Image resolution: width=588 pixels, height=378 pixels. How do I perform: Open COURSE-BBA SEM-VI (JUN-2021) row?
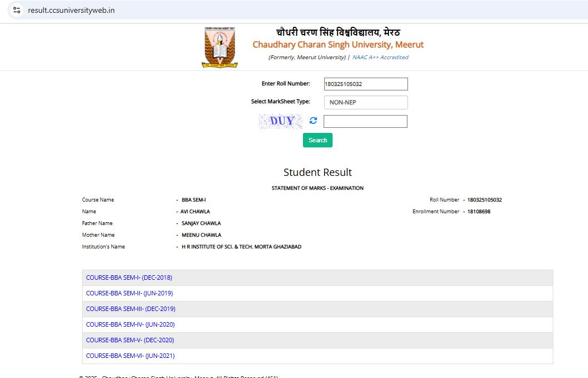pyautogui.click(x=130, y=356)
